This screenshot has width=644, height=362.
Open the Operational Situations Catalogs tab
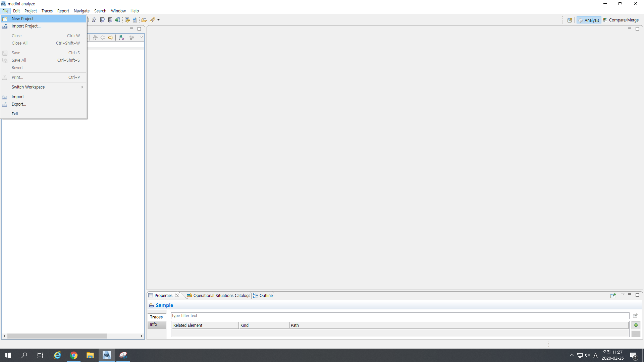pos(218,295)
